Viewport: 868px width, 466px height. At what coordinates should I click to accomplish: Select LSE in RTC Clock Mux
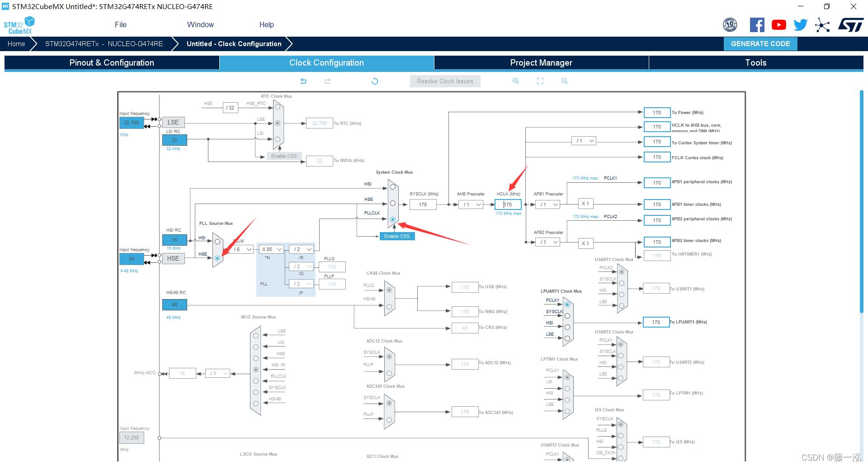278,123
